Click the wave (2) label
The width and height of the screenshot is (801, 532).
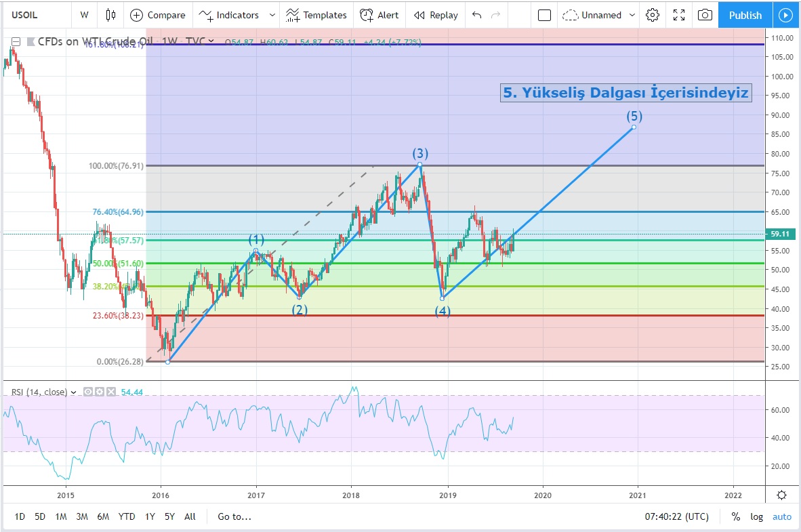tap(300, 310)
